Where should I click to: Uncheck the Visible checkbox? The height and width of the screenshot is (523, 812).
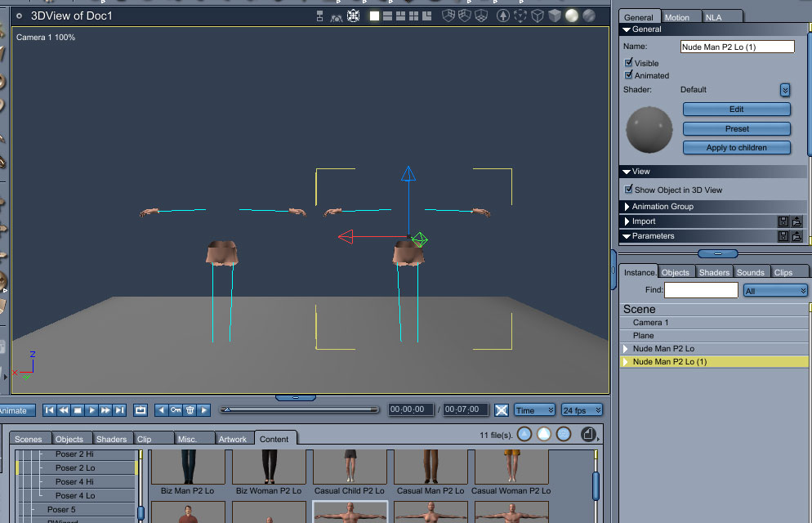(x=629, y=63)
